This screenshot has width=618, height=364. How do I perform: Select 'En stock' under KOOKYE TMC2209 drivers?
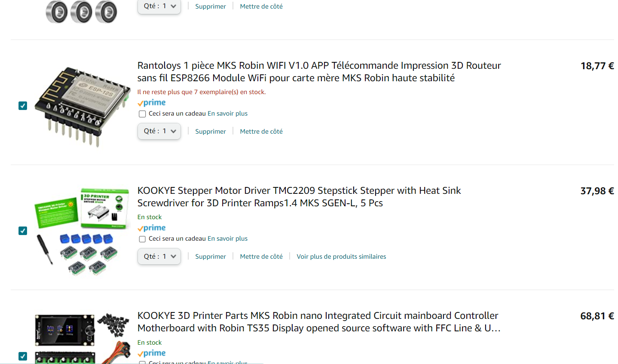click(x=150, y=217)
